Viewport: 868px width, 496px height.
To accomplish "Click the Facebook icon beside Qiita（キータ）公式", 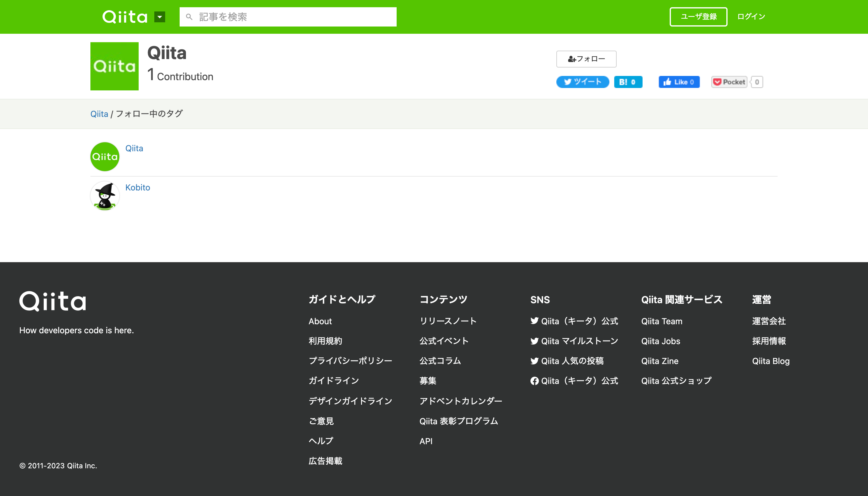I will (534, 381).
